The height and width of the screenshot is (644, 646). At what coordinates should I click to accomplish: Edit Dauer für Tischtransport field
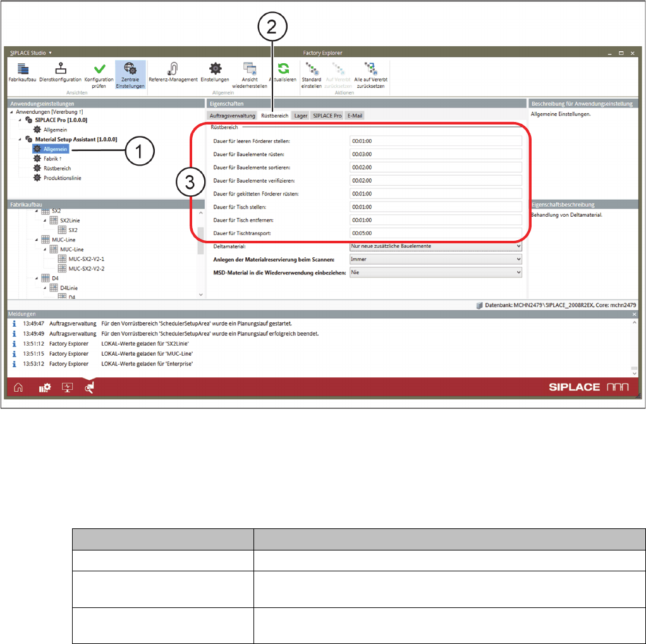[x=436, y=233]
